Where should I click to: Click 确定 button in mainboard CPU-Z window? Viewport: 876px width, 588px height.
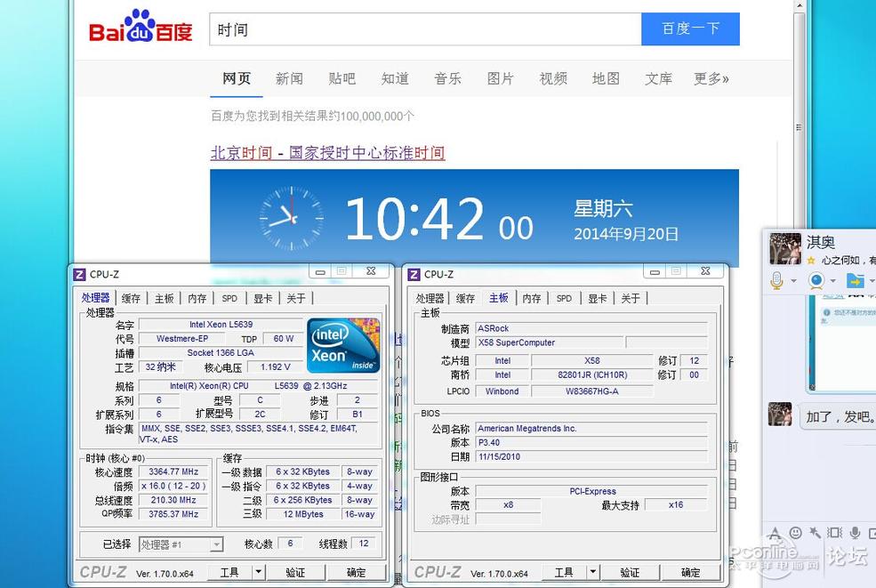691,572
